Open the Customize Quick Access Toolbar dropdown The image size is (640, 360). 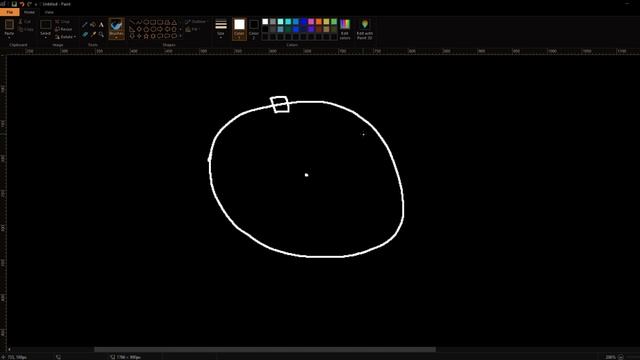36,4
